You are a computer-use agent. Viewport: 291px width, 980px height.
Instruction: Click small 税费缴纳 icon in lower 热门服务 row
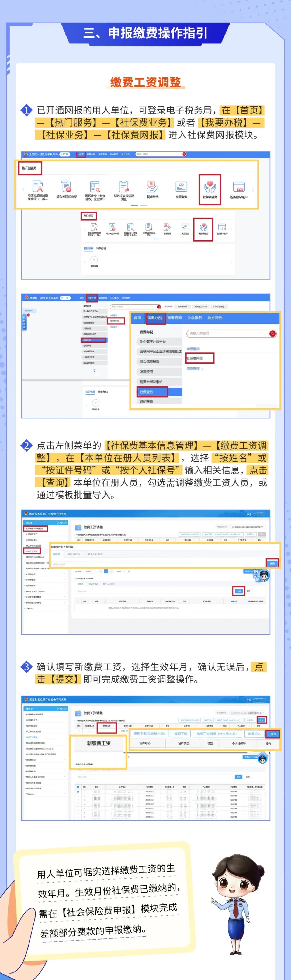pyautogui.click(x=167, y=228)
